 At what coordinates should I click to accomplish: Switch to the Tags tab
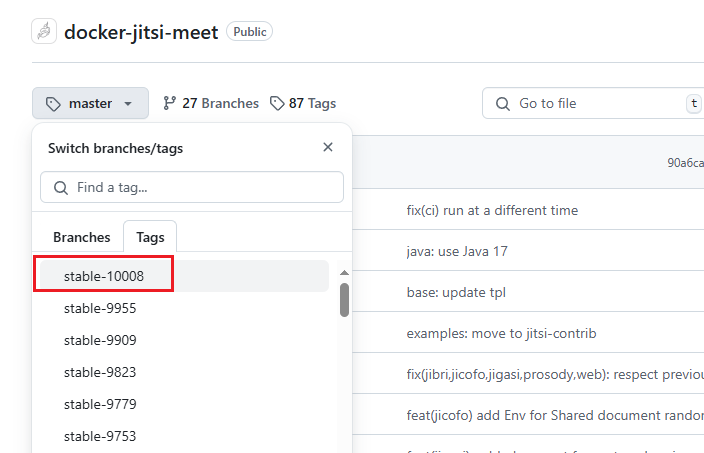pos(150,237)
